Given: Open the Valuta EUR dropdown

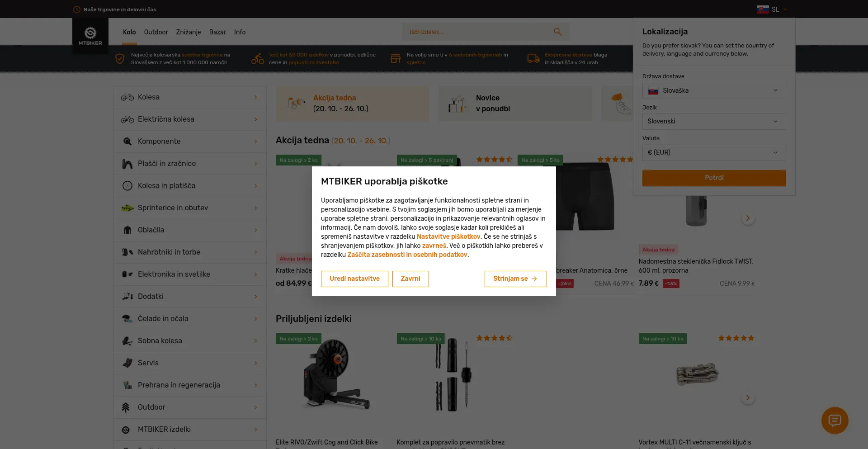Looking at the screenshot, I should (714, 153).
